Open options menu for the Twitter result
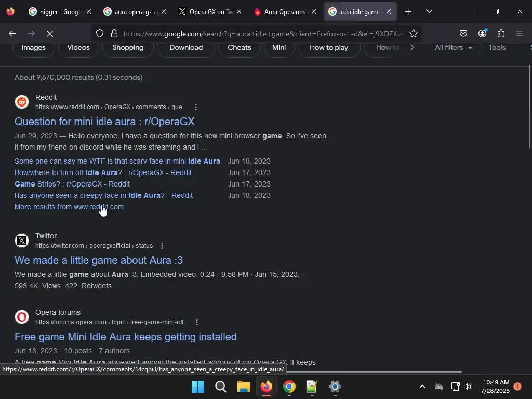This screenshot has width=532, height=399. point(162,246)
